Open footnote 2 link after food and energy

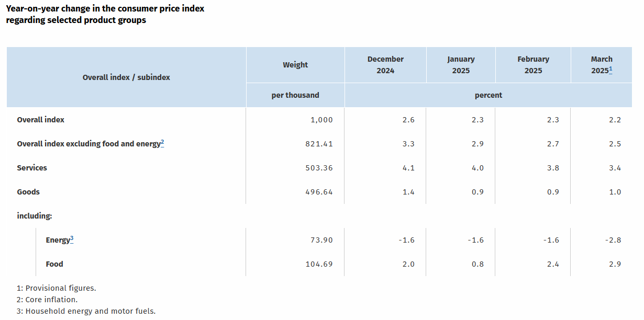(162, 142)
